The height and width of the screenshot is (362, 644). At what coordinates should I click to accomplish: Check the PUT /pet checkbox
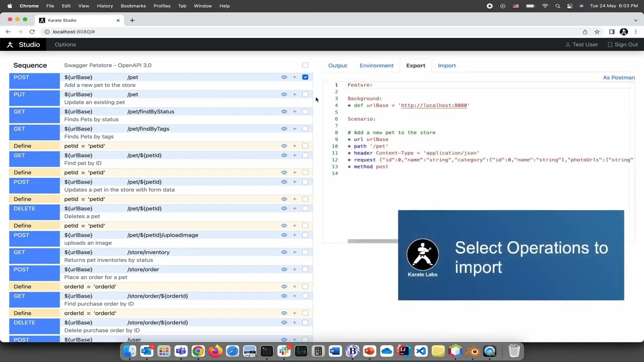pyautogui.click(x=305, y=95)
